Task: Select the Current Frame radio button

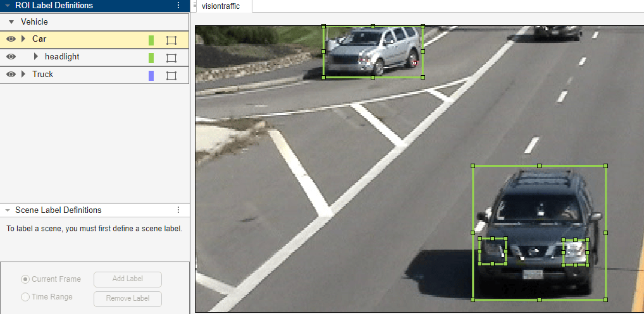Action: coord(25,279)
